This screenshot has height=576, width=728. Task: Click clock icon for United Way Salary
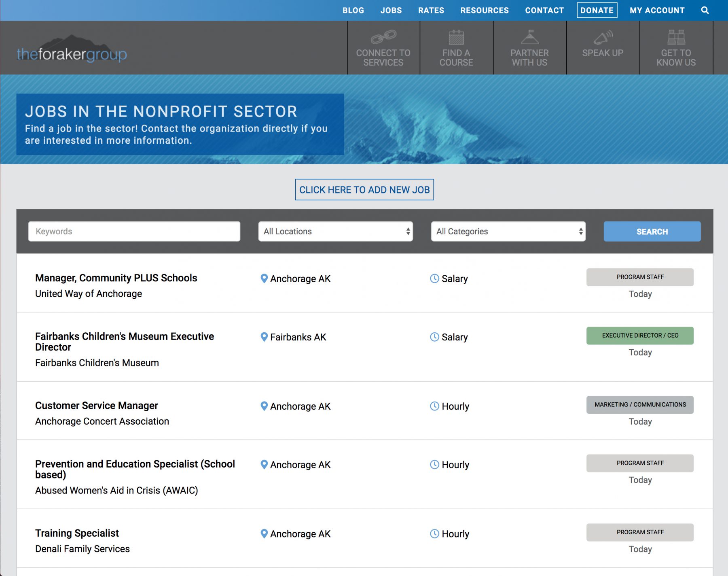coord(434,278)
